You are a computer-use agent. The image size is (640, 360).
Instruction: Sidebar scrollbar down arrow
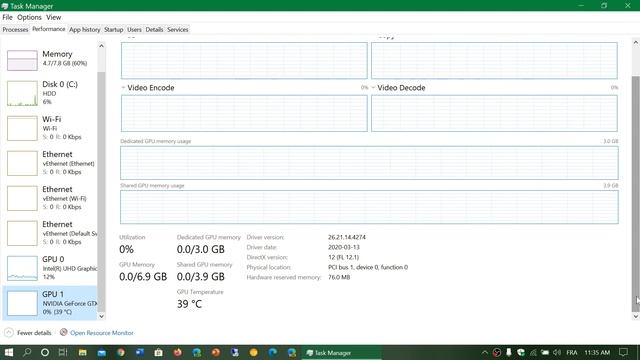coord(101,316)
